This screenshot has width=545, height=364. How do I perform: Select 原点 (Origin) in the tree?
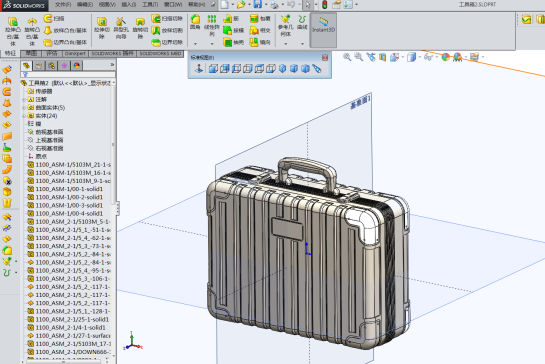click(38, 156)
